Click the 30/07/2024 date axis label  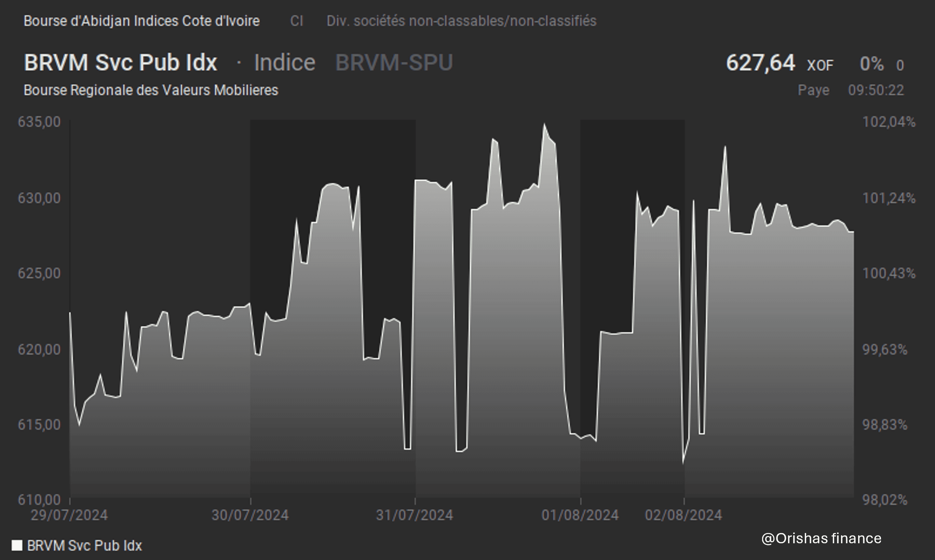click(250, 515)
